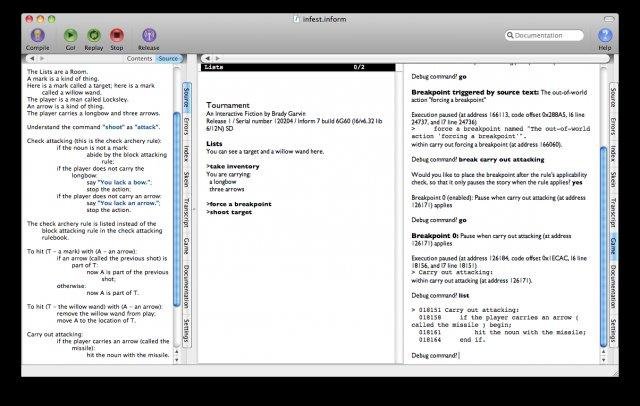Screen dimensions: 640x406
Task: Go forward in left panel history
Action: point(42,59)
